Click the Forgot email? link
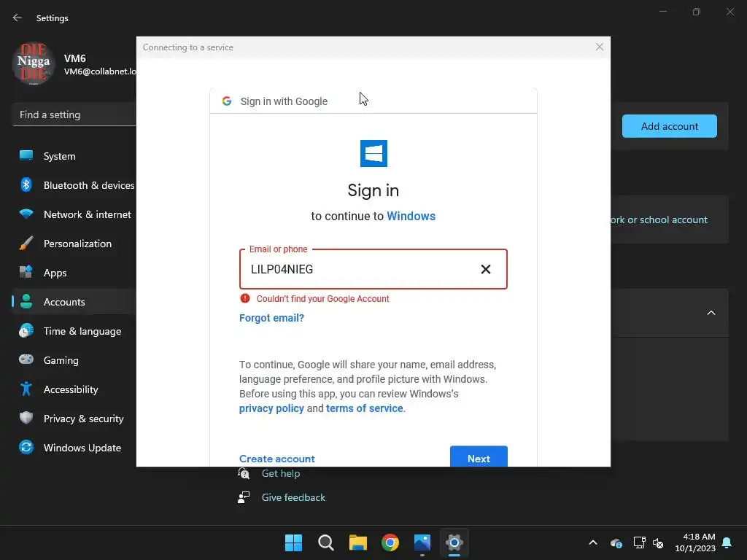Screen dimensions: 747x560 coord(271,318)
